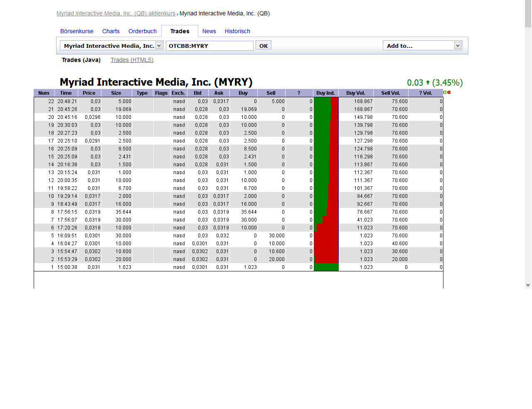Click the time 20:48:21 in trade row 22

(67, 101)
